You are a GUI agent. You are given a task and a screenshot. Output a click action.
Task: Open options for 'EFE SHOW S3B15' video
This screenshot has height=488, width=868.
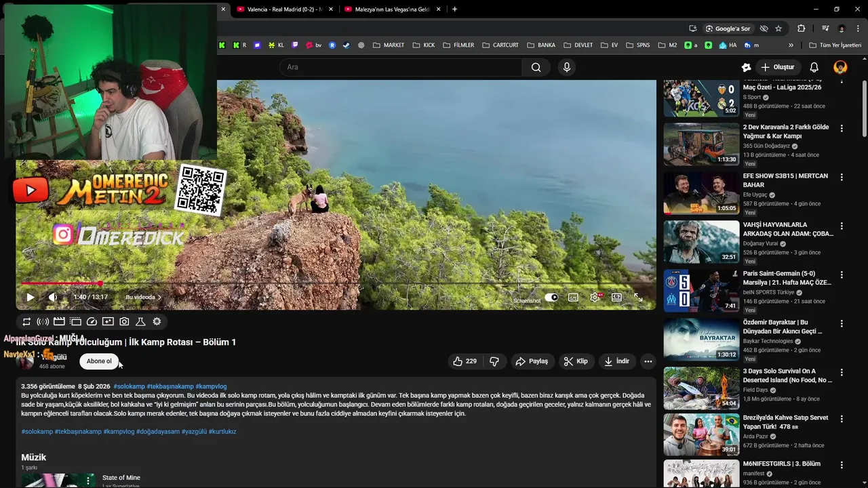tap(842, 177)
